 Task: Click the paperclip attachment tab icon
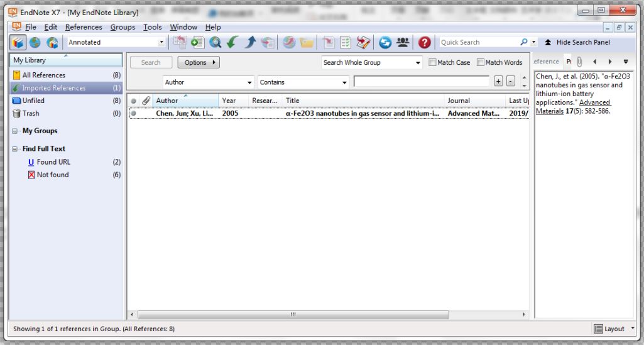579,62
